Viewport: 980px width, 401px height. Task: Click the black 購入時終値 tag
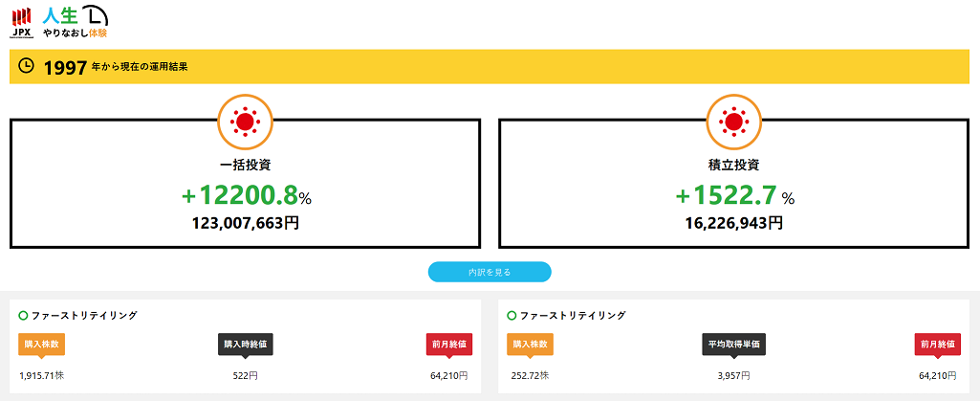tap(246, 345)
